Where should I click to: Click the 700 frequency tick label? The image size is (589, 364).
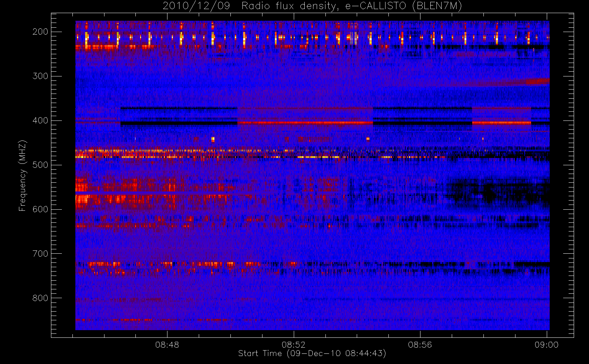(x=40, y=254)
